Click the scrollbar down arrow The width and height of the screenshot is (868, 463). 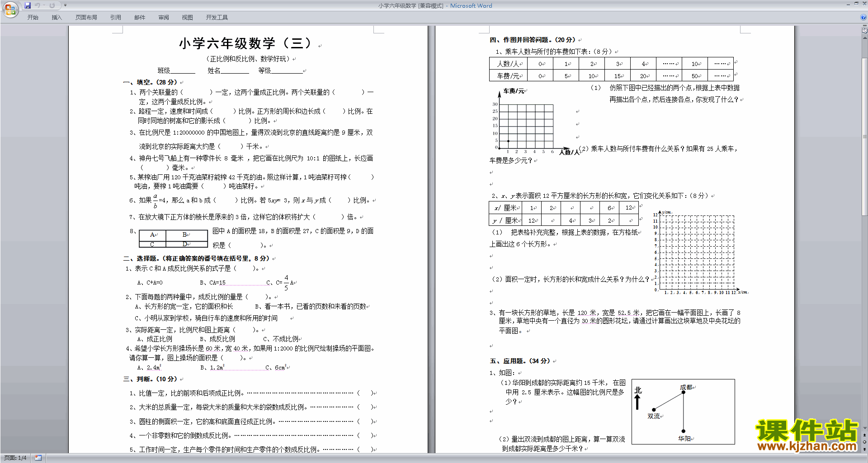pos(865,428)
